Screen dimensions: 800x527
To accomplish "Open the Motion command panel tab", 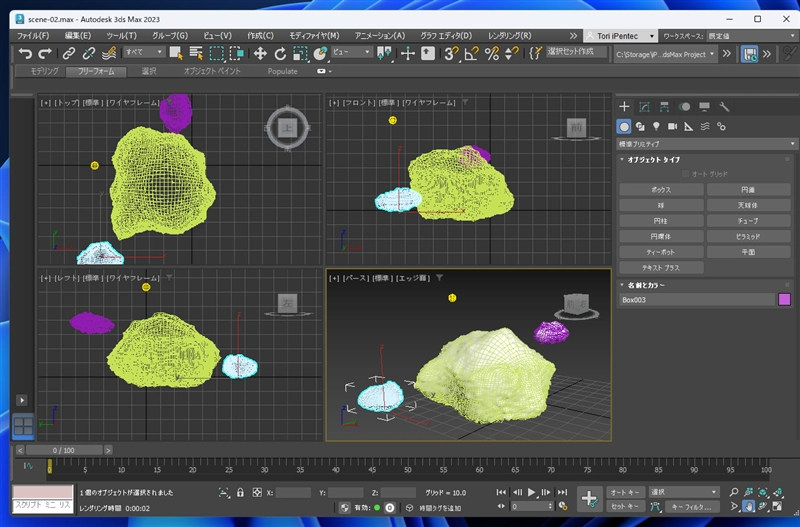I will click(685, 107).
